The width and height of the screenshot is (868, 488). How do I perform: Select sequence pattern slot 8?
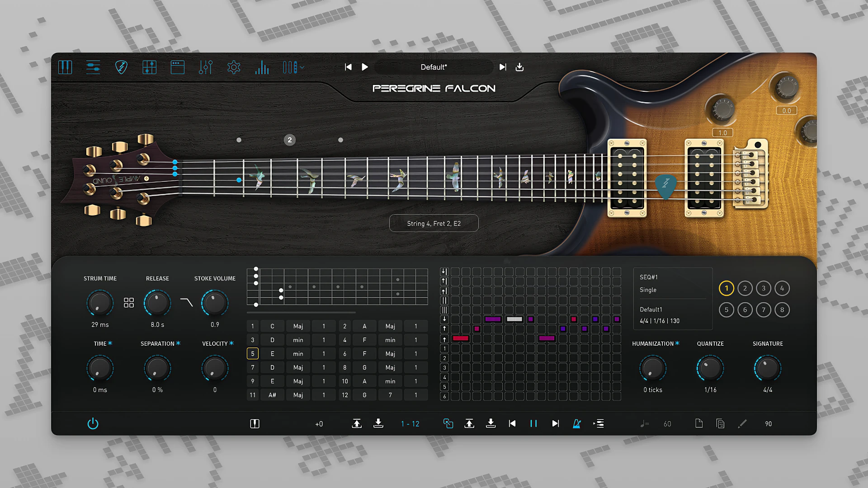[x=782, y=310]
